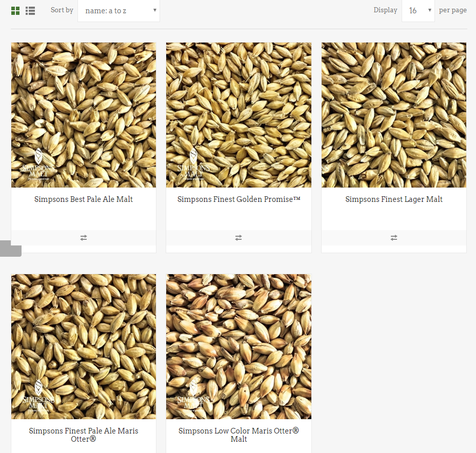Add Simpsons Finest Lager Malt to compare
The image size is (476, 453).
pos(394,238)
